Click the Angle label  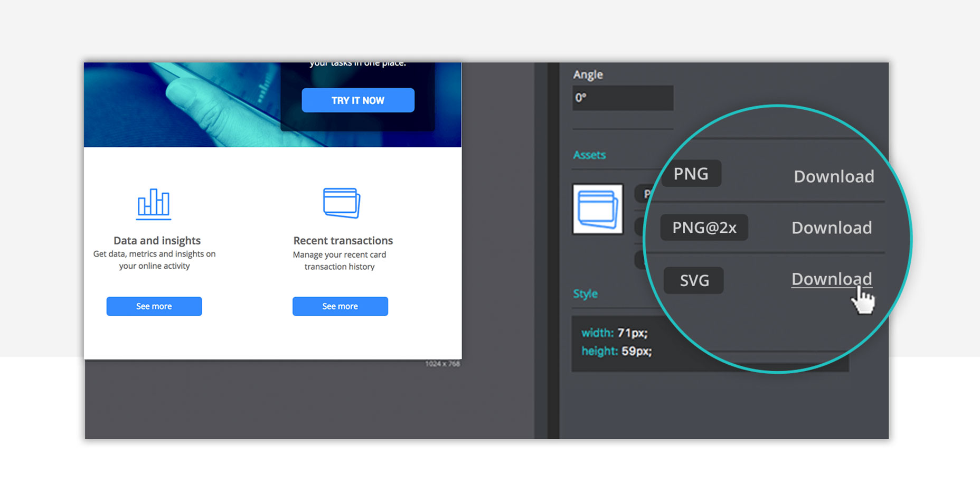tap(588, 74)
